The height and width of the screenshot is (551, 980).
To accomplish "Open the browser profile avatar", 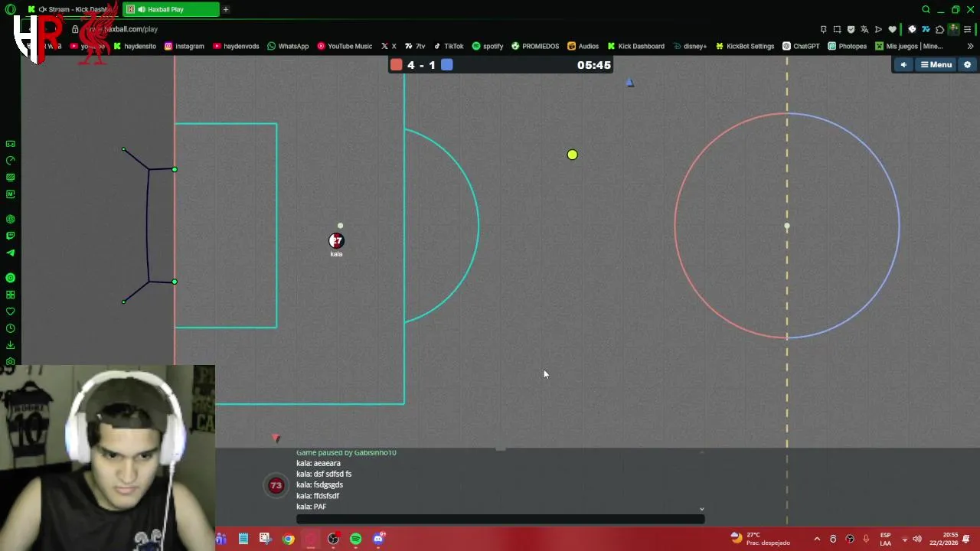I will tap(953, 29).
